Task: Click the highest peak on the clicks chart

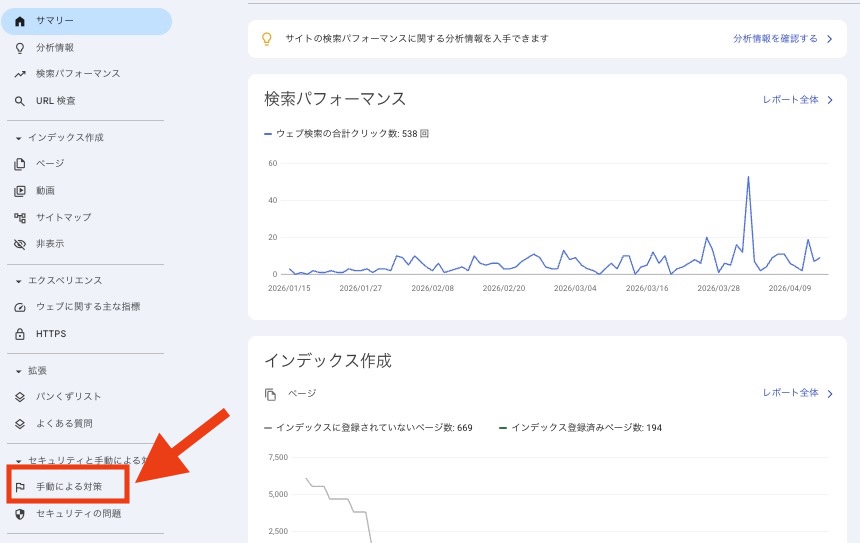Action: 748,177
